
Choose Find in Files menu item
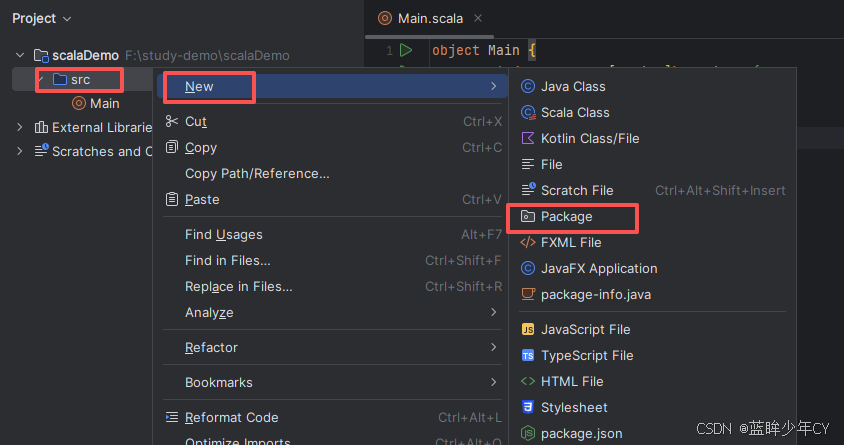click(333, 261)
